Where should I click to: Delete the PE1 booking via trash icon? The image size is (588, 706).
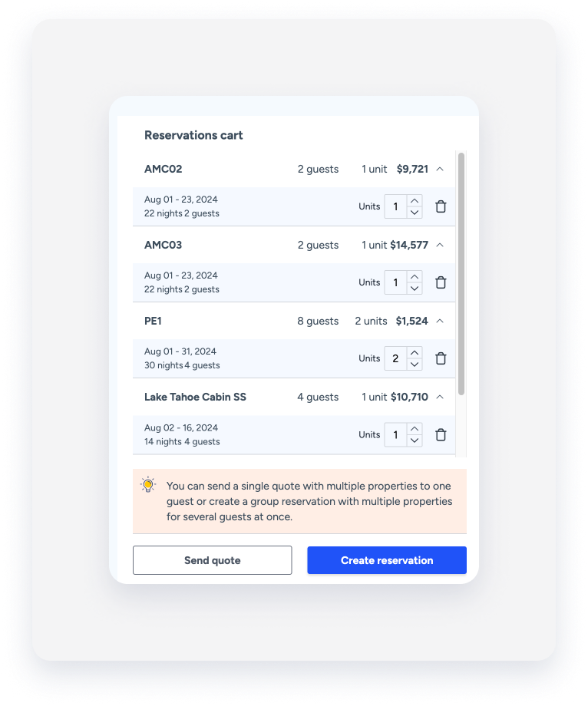tap(441, 358)
